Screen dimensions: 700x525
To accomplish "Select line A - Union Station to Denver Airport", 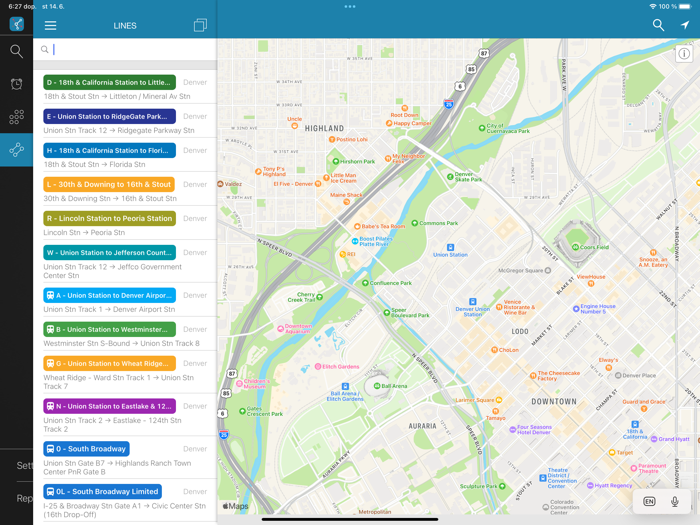I will 109,296.
